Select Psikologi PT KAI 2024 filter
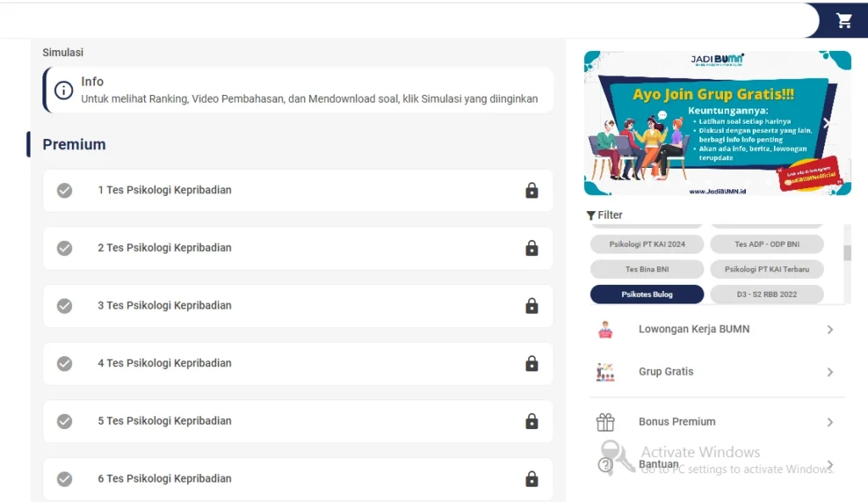Image resolution: width=868 pixels, height=502 pixels. coord(647,244)
